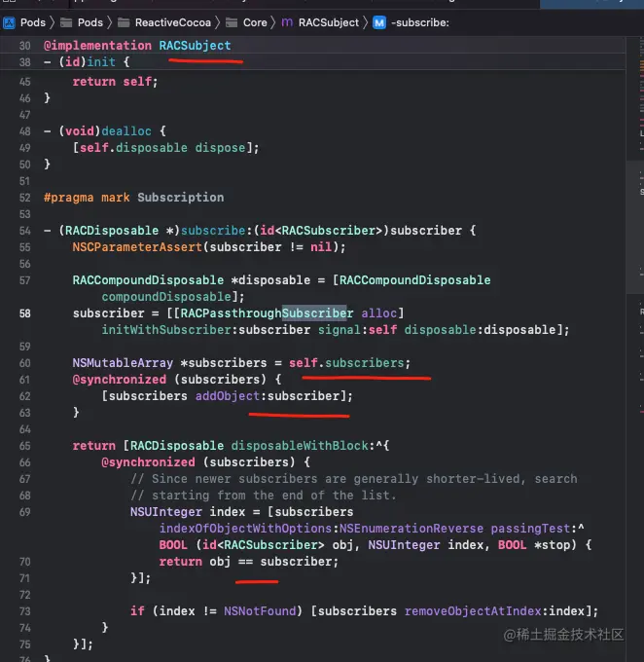Click 'return self;' on line 45
Viewport: 644px width, 662px height.
coord(115,82)
